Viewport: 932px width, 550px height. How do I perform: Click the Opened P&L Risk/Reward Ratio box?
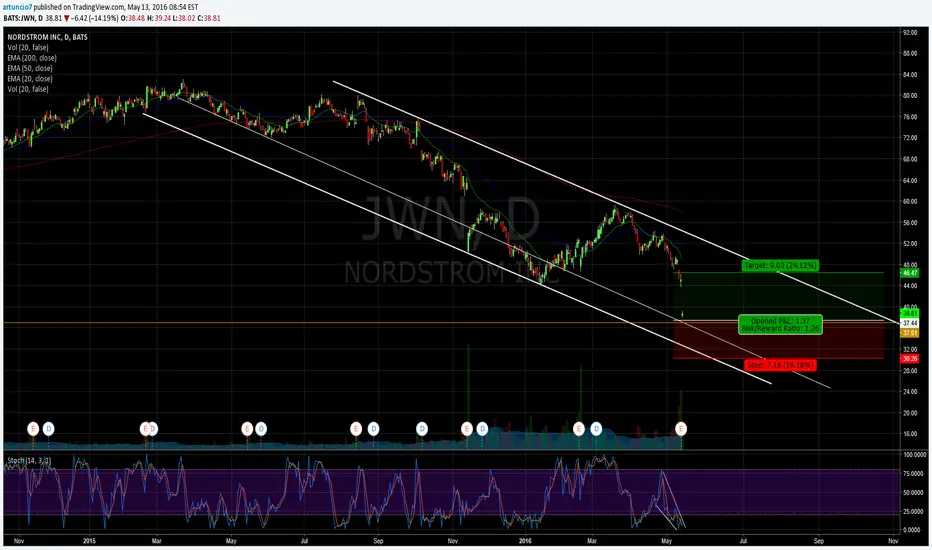tap(780, 324)
